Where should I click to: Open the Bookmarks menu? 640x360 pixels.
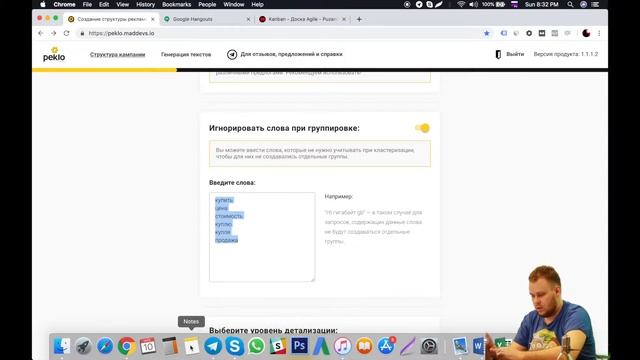176,4
